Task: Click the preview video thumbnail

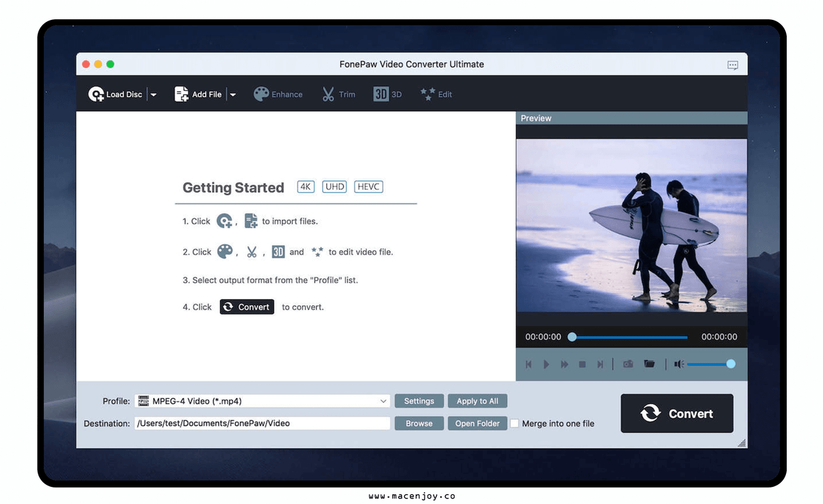Action: pyautogui.click(x=632, y=226)
